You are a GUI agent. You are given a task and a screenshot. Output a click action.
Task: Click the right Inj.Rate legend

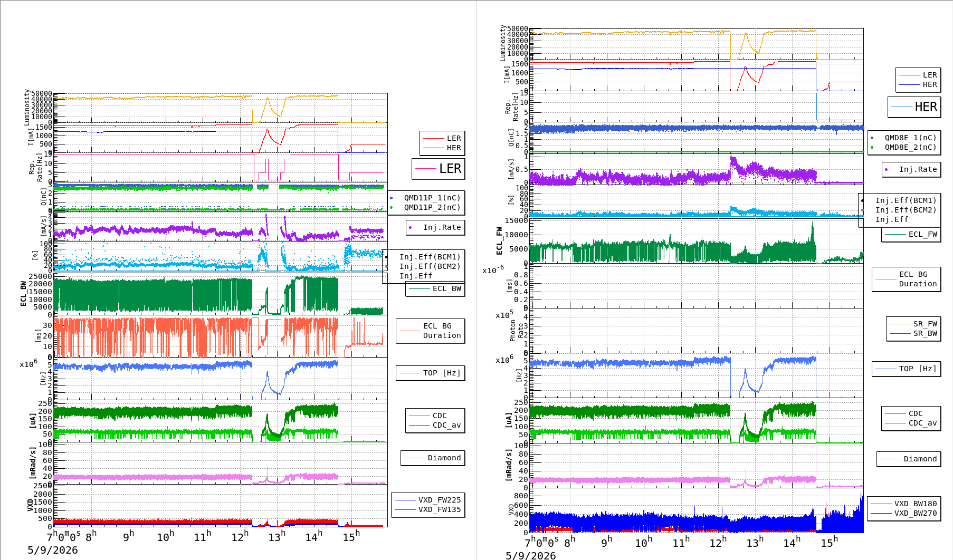pos(911,169)
